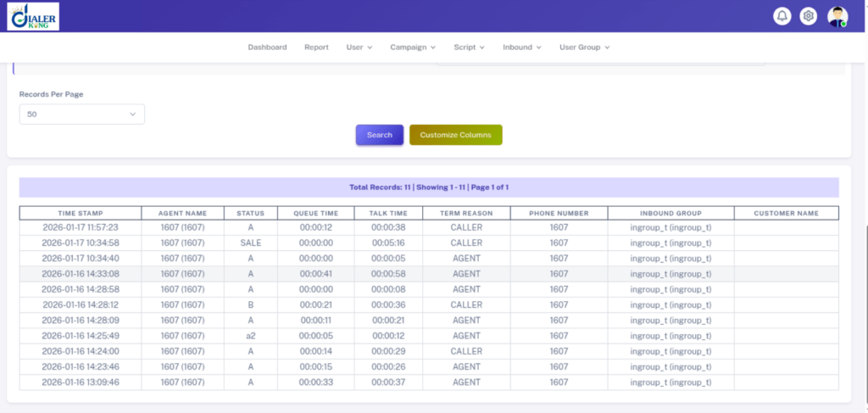868x413 pixels.
Task: Open the settings gear icon
Action: (808, 16)
